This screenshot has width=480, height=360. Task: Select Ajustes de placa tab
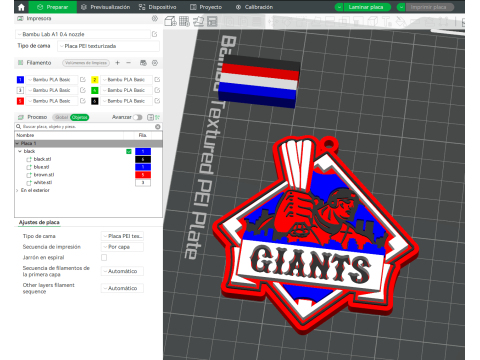click(39, 222)
